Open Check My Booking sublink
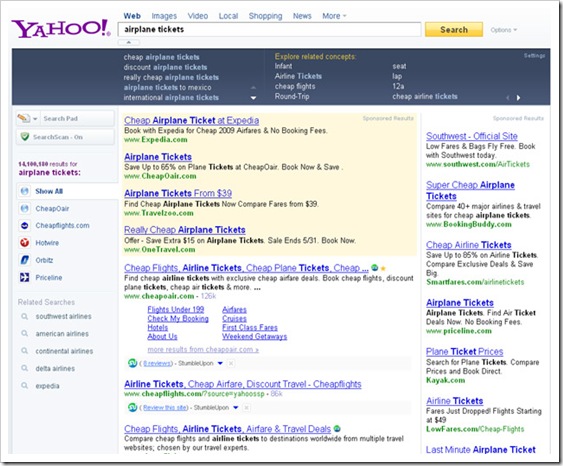The image size is (563, 466). click(178, 318)
